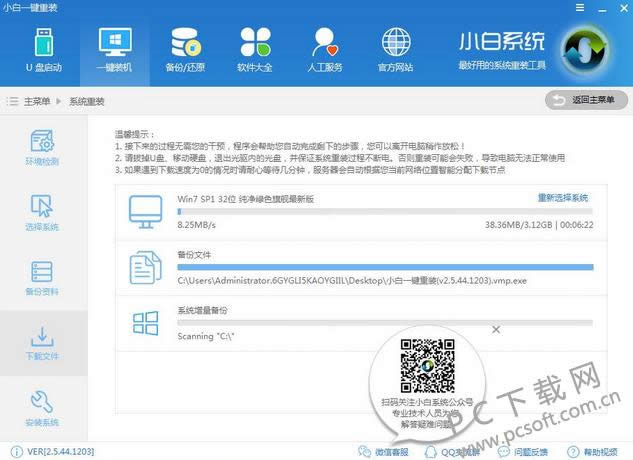Visit the 官方网站 tab
The width and height of the screenshot is (633, 460).
tap(396, 50)
